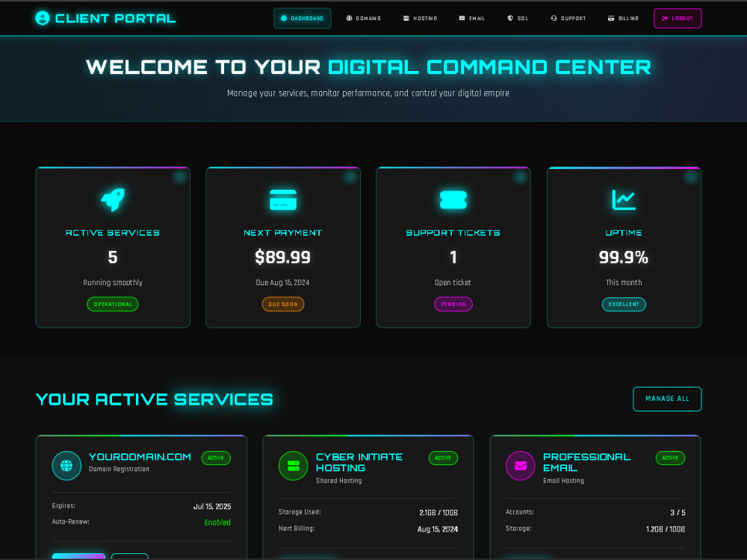
Task: Click the 'Running smoothly' text
Action: (113, 282)
